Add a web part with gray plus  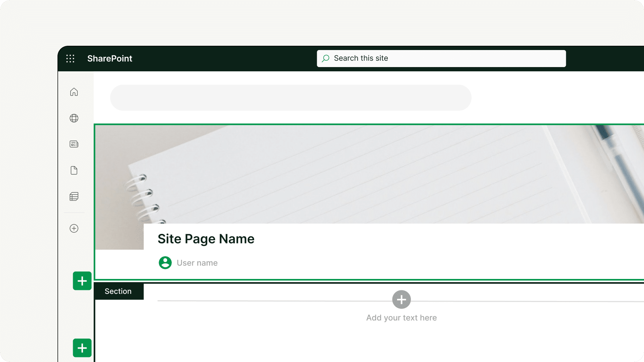pyautogui.click(x=401, y=300)
